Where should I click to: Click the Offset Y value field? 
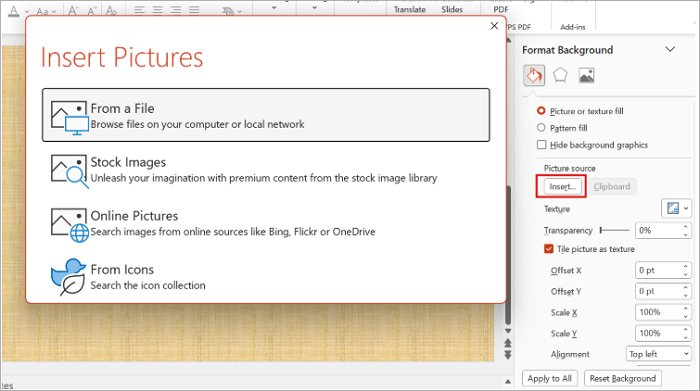(x=658, y=291)
